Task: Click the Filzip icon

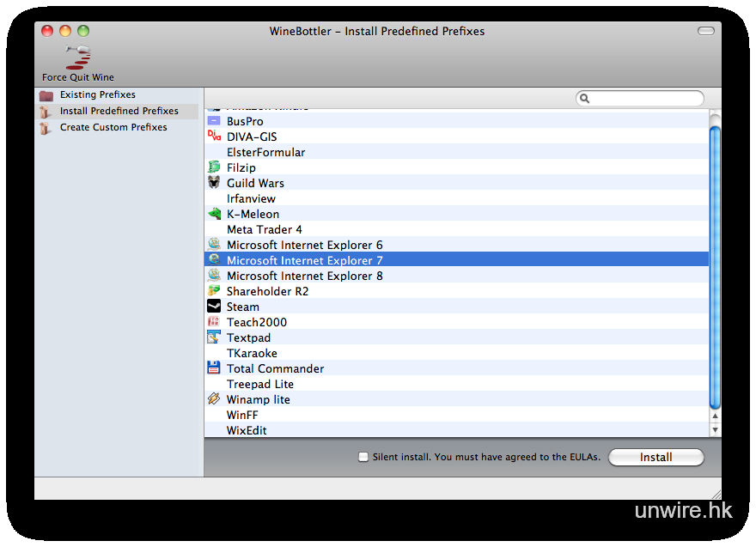Action: click(214, 167)
